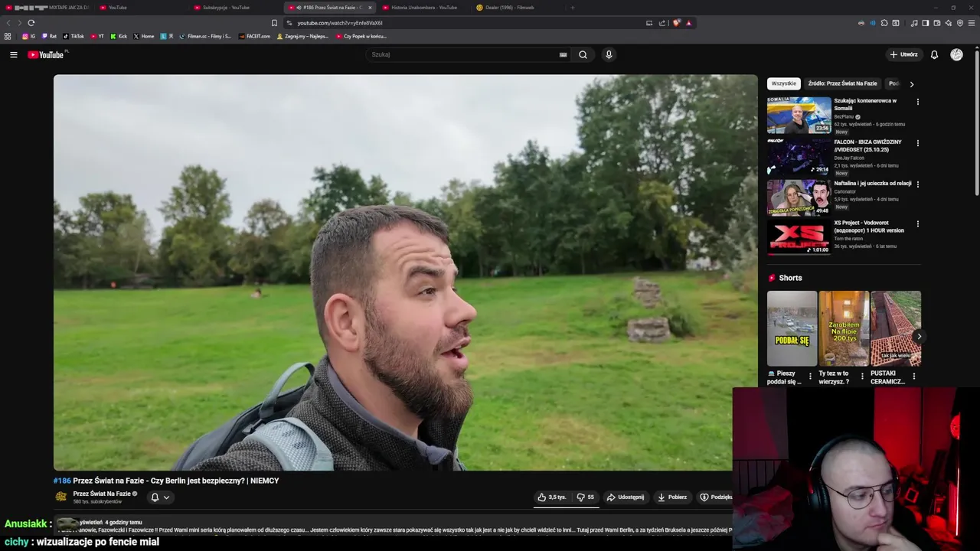Open the FACEIT.com bookmark

[x=255, y=36]
